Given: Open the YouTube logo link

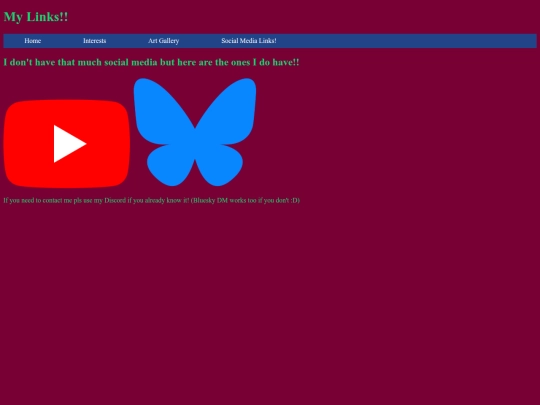Looking at the screenshot, I should tap(66, 144).
